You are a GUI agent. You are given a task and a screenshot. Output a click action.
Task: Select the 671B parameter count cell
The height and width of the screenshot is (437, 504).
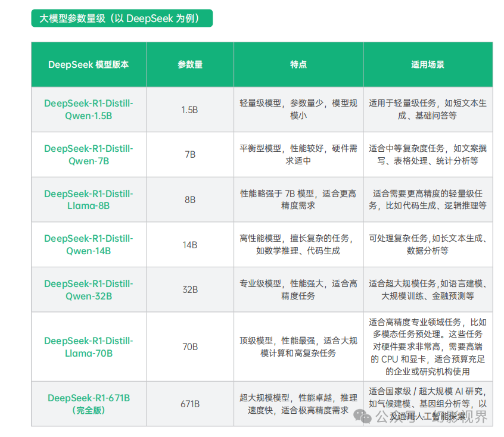click(190, 404)
